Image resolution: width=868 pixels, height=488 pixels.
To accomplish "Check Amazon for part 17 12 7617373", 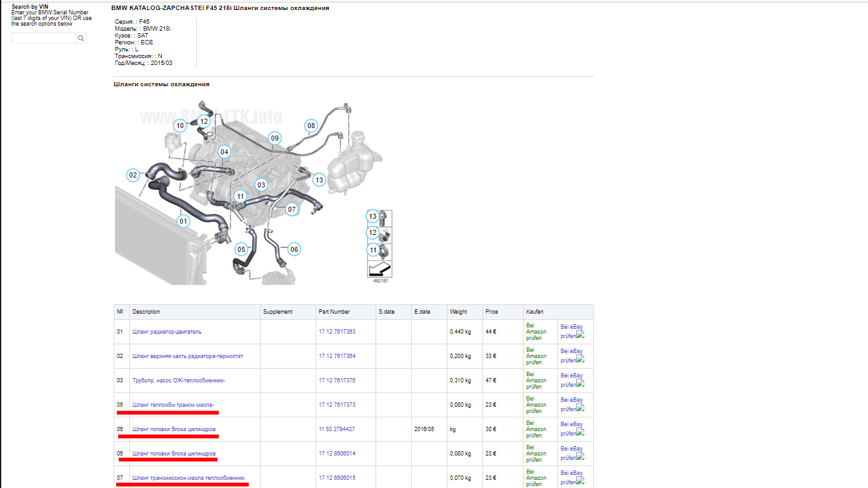I will (536, 405).
